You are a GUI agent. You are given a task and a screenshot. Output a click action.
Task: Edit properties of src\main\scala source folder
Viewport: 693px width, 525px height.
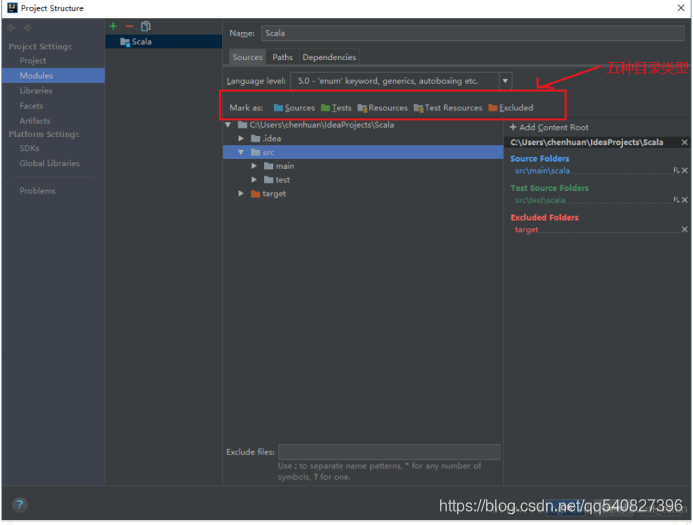676,171
